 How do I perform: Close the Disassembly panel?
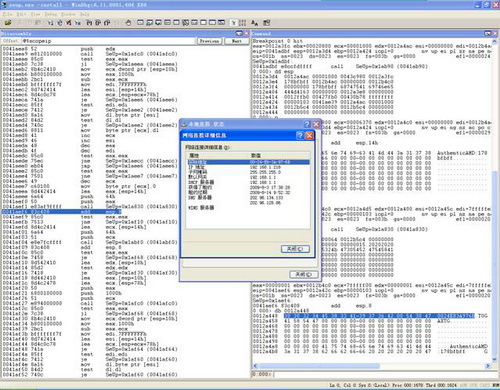click(x=247, y=33)
